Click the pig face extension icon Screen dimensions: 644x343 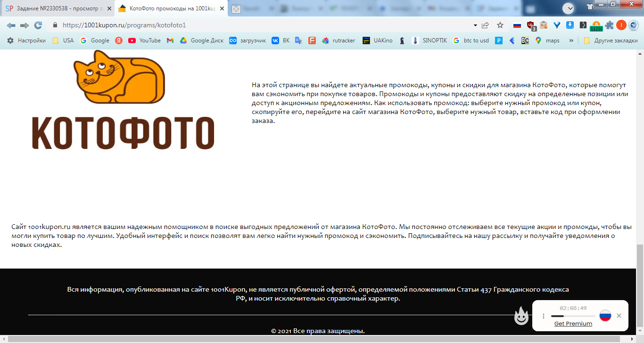click(544, 25)
